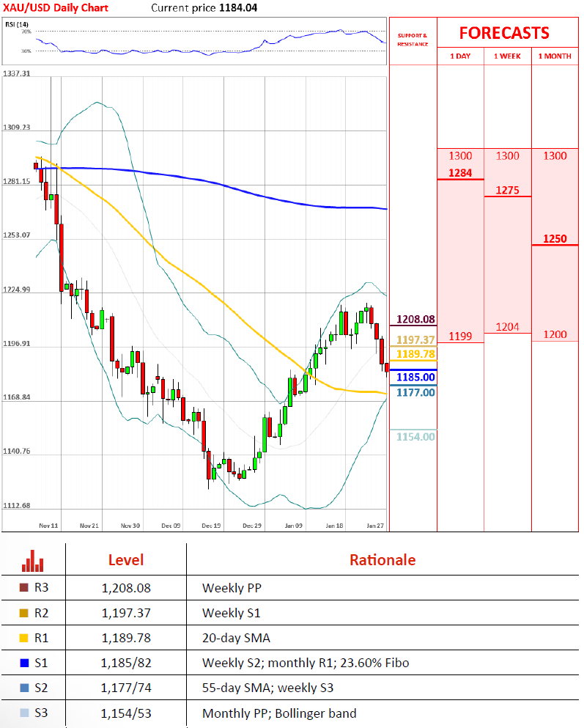Click the Level column header
Image resolution: width=584 pixels, height=728 pixels.
tap(126, 560)
